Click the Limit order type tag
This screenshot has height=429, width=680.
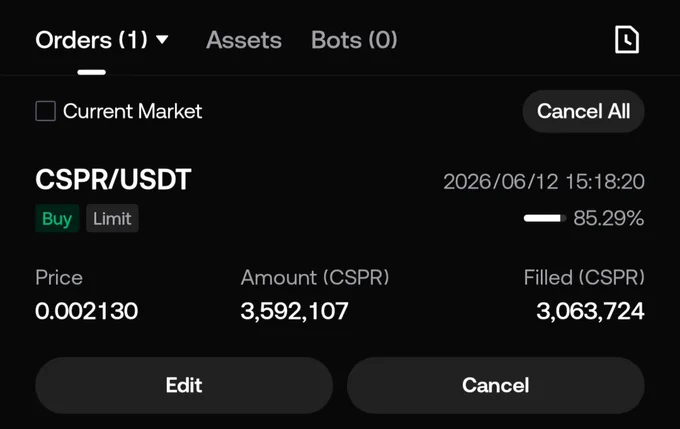click(x=112, y=218)
